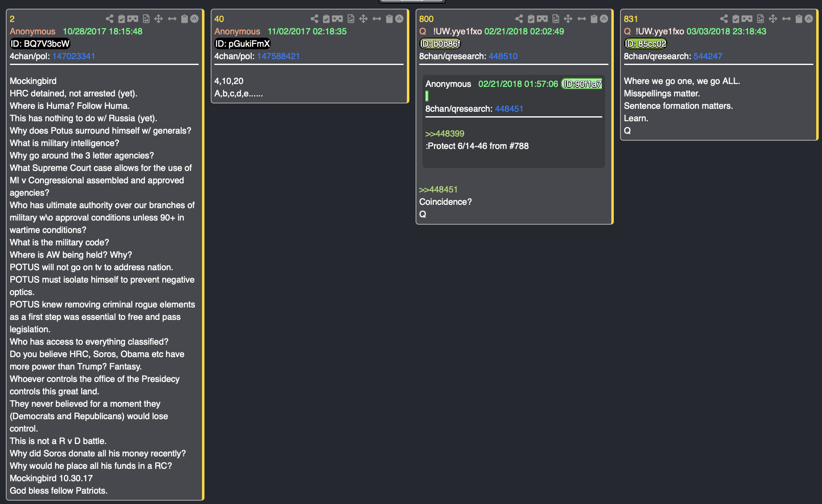This screenshot has width=822, height=504.
Task: Click the share icon on post 2
Action: pyautogui.click(x=109, y=19)
